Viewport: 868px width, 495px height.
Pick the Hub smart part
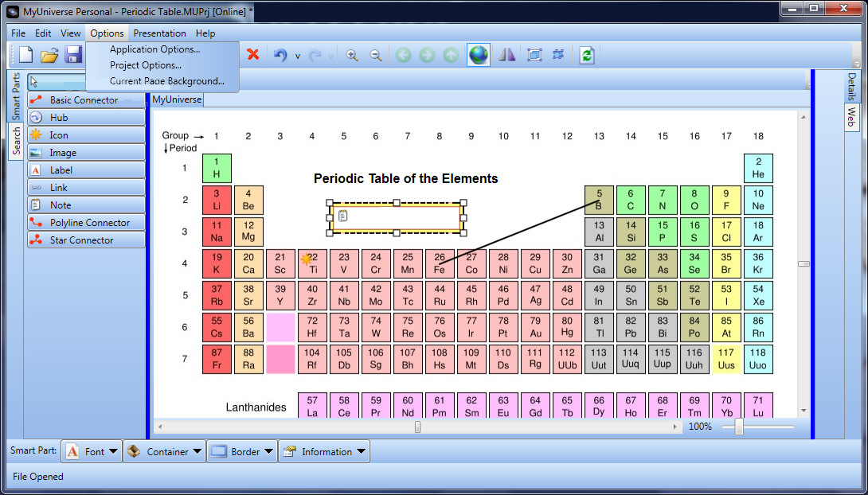coord(86,118)
